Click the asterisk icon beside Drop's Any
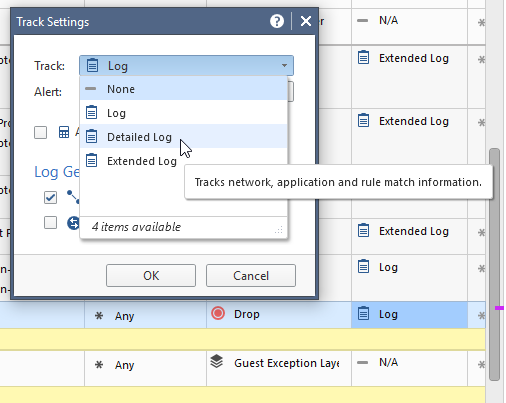Viewport: 506px width, 403px height. tap(99, 315)
